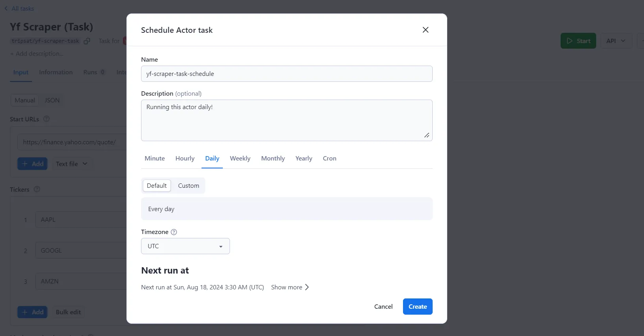
Task: Expand Show more next run times
Action: pyautogui.click(x=290, y=287)
